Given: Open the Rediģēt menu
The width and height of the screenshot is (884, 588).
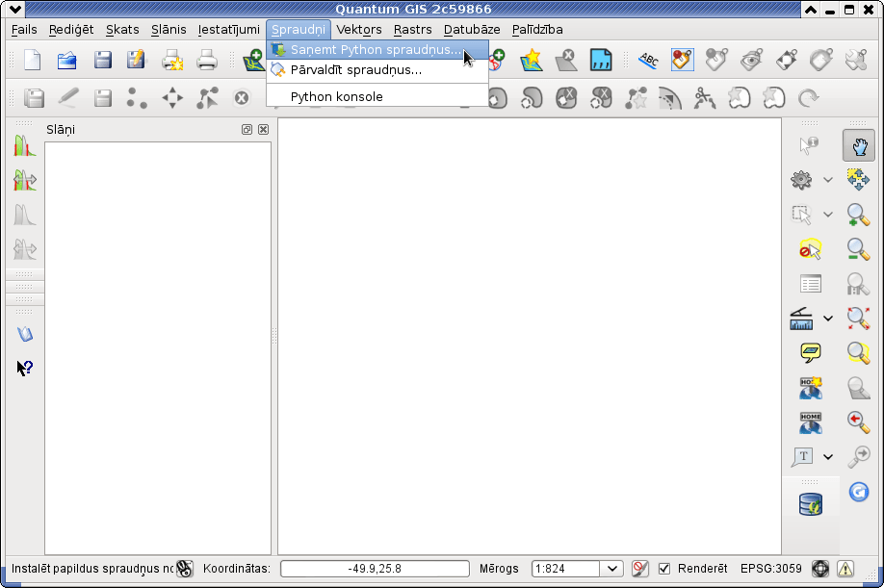Looking at the screenshot, I should (71, 29).
